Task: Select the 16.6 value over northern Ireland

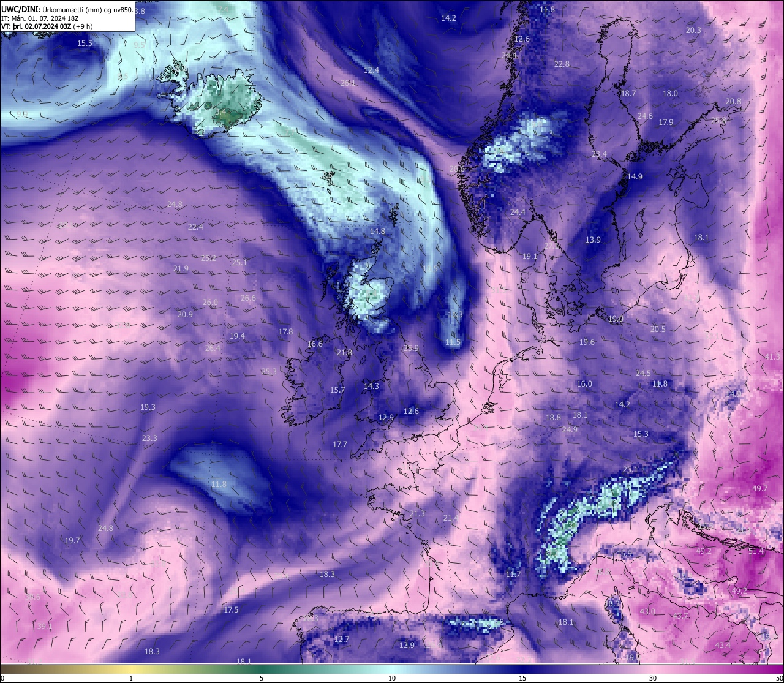Action: click(x=315, y=344)
